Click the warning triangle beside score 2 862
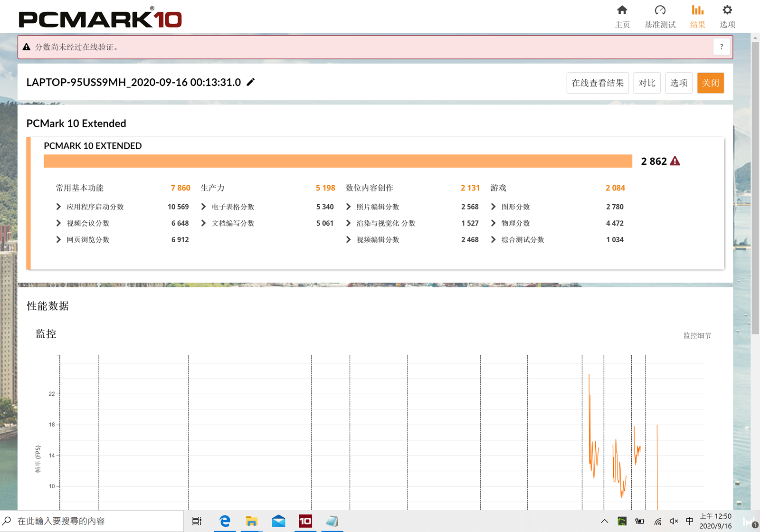 [x=674, y=161]
